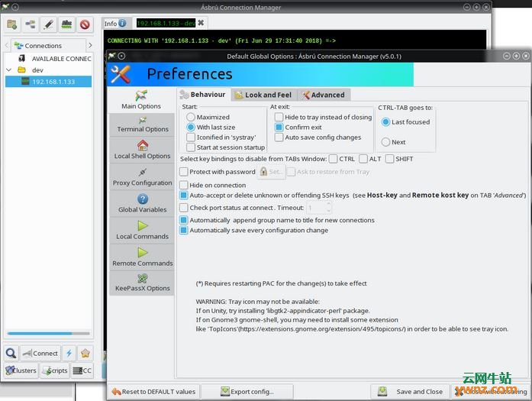Select Last focused for CTRL-TAB
Image resolution: width=532 pixels, height=401 pixels.
point(385,122)
